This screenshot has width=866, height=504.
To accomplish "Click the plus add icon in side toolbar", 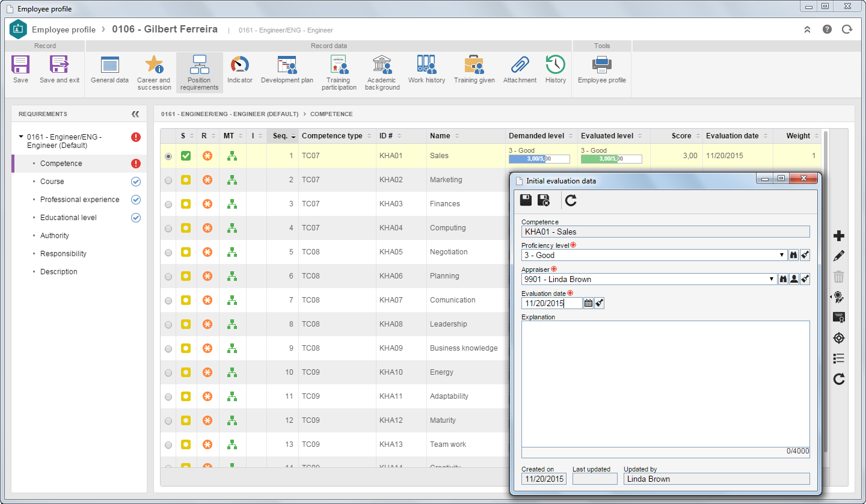I will pyautogui.click(x=839, y=236).
